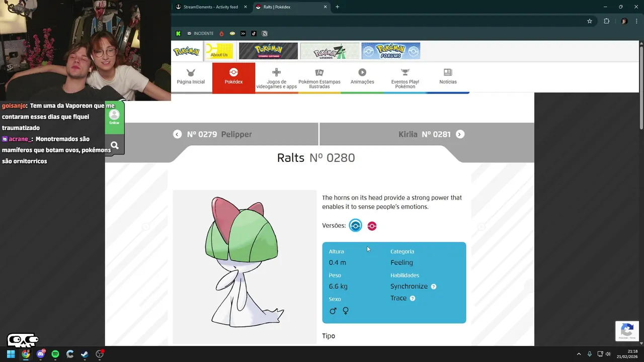Click the Feeling category value
This screenshot has height=362, width=644.
[401, 262]
